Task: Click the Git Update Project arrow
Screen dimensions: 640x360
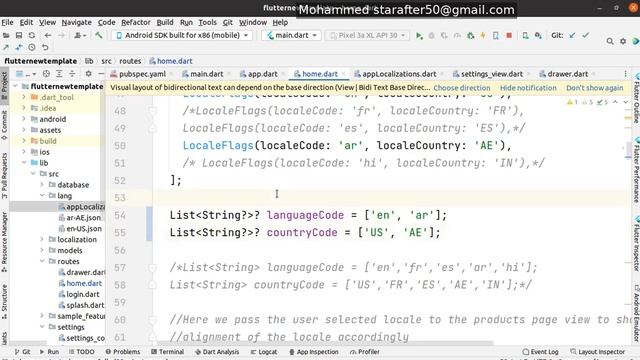Action: tap(573, 36)
